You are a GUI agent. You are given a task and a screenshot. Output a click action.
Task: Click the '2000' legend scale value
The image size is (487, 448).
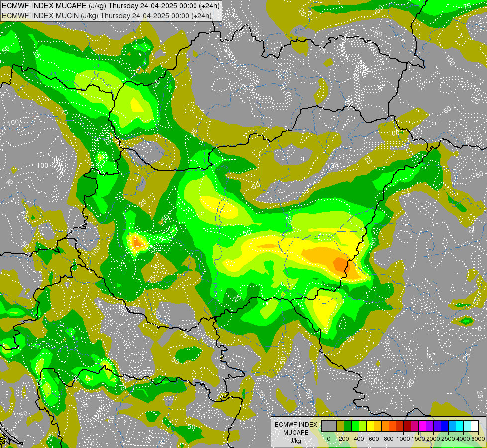[x=433, y=439]
